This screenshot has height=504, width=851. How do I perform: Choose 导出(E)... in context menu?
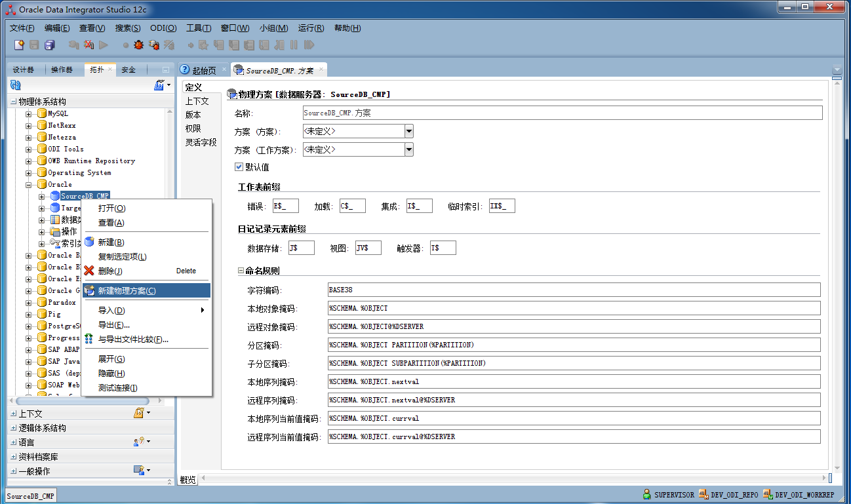[x=146, y=324]
